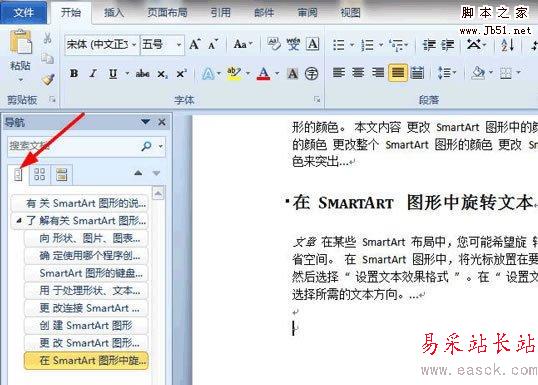Align text right
The image size is (538, 385).
point(378,73)
